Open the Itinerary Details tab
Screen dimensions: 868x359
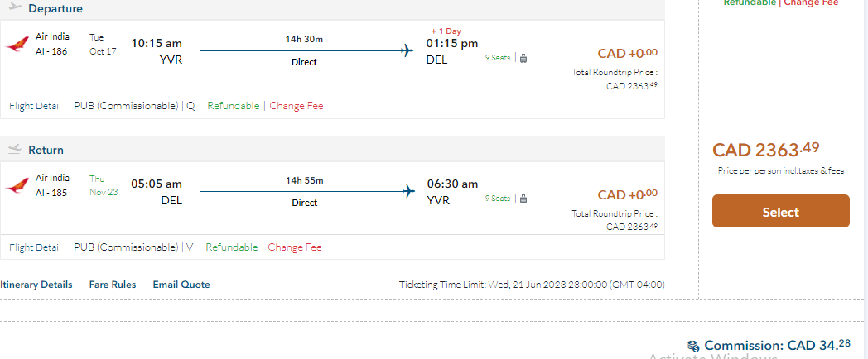[36, 285]
